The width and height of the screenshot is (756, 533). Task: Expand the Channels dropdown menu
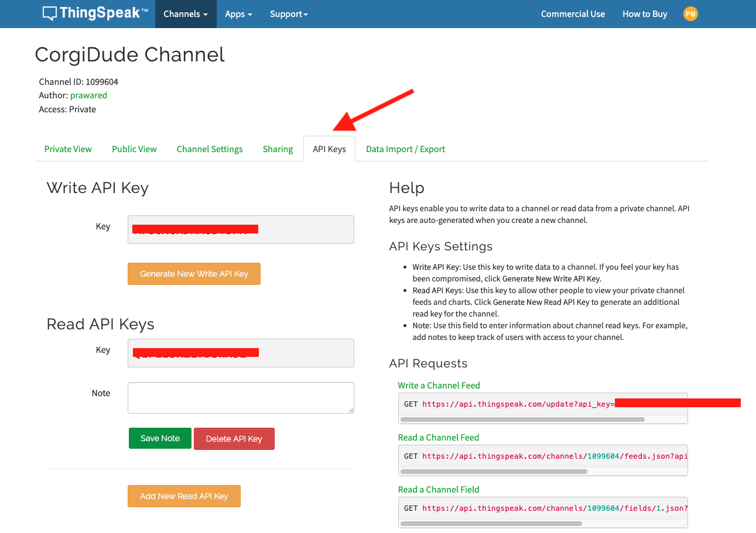click(x=186, y=14)
